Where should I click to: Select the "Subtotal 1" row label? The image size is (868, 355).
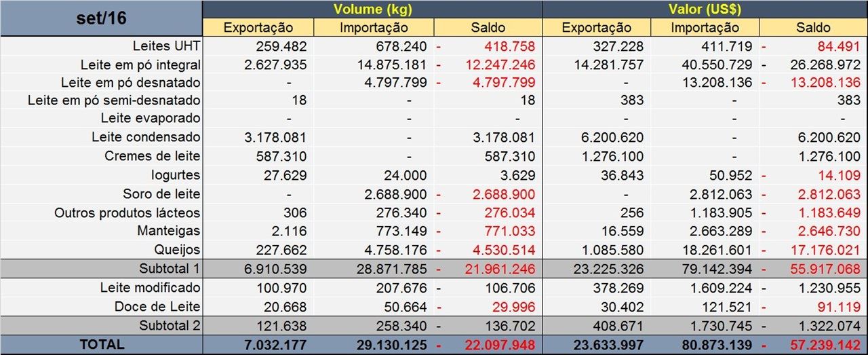point(170,268)
